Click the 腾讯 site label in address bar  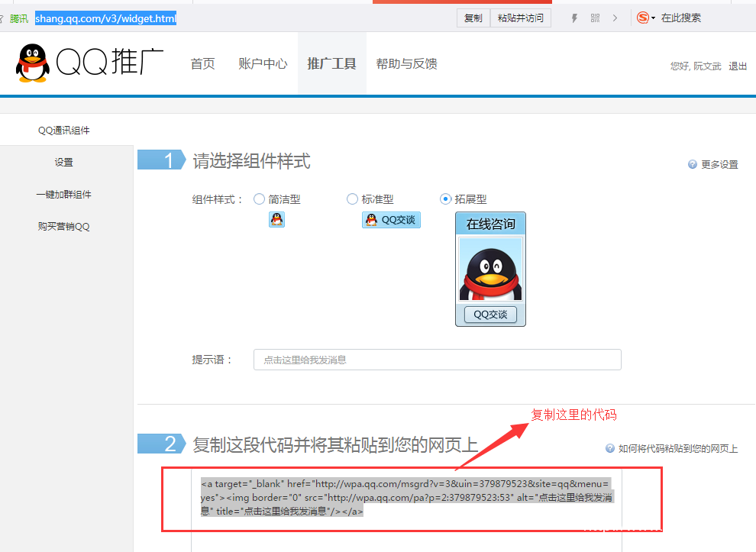tap(19, 18)
